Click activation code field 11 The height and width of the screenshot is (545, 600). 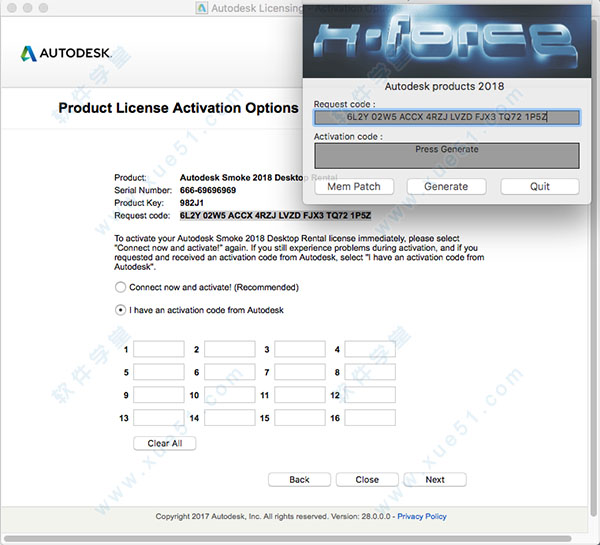click(x=300, y=395)
